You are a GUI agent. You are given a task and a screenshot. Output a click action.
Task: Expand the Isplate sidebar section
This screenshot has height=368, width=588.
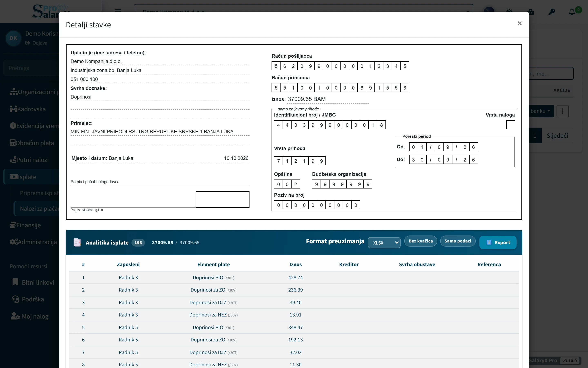(x=32, y=177)
